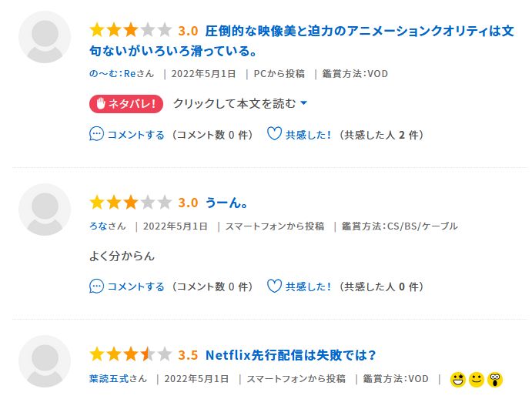Click the avatar next to ろな's review
The width and height of the screenshot is (532, 399).
pyautogui.click(x=45, y=209)
